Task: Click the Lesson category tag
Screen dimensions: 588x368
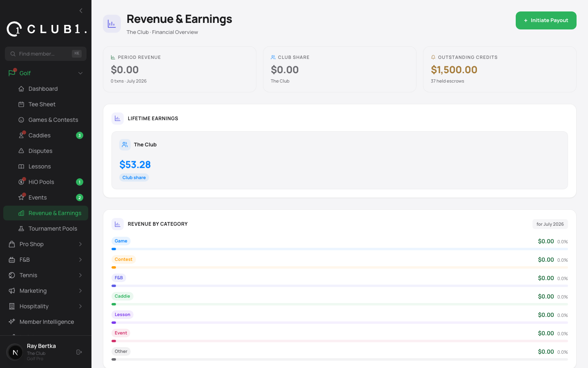Action: click(122, 314)
